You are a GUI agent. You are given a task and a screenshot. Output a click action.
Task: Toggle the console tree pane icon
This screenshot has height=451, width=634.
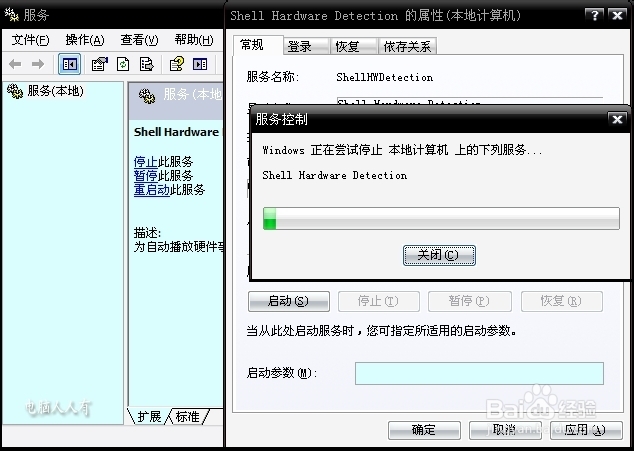[x=70, y=64]
